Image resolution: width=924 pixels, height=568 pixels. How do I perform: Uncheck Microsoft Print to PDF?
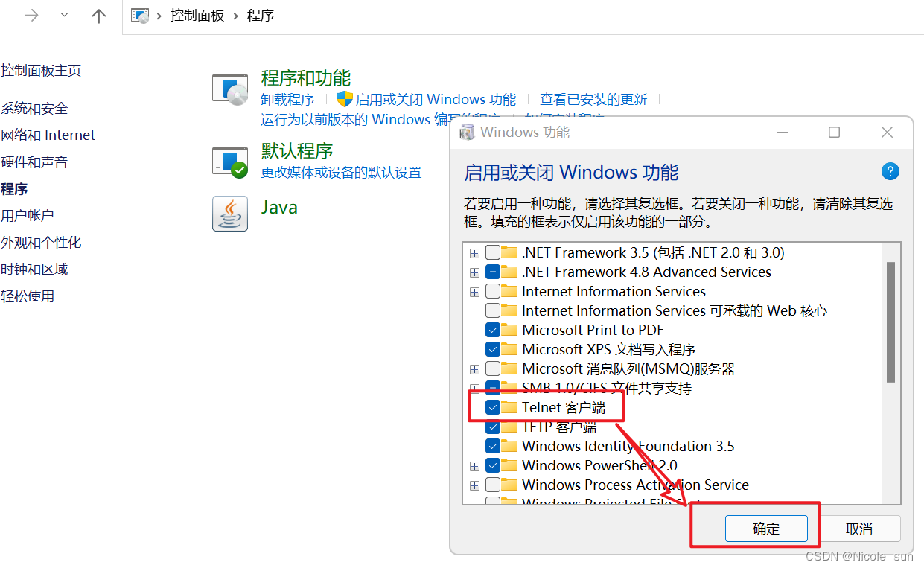pyautogui.click(x=493, y=330)
